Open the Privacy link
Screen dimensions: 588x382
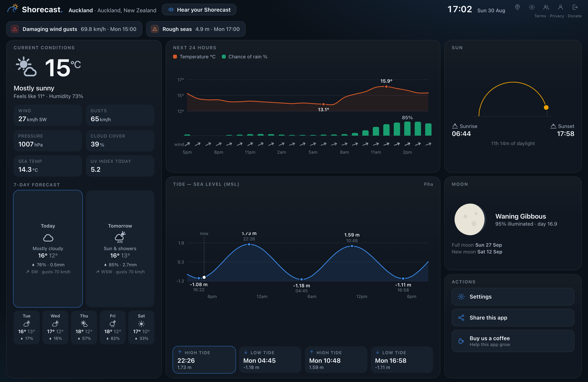pos(557,16)
